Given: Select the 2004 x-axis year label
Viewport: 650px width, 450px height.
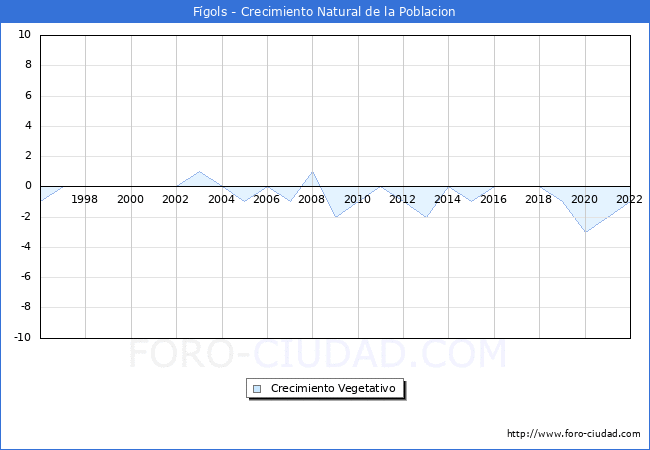Looking at the screenshot, I should coord(221,199).
